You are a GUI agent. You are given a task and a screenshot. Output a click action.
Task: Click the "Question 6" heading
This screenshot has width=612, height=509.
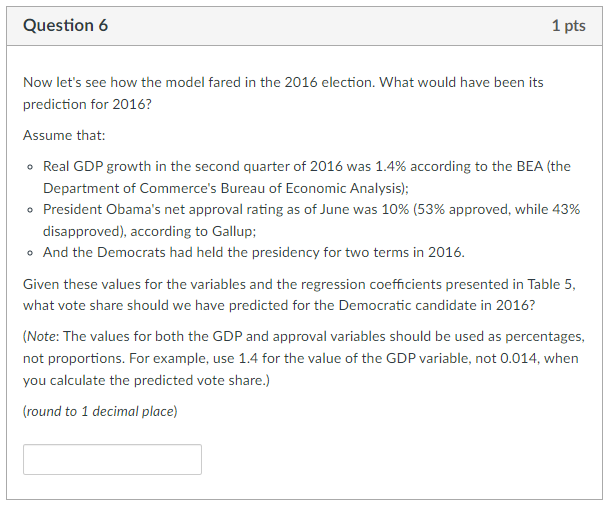(65, 26)
